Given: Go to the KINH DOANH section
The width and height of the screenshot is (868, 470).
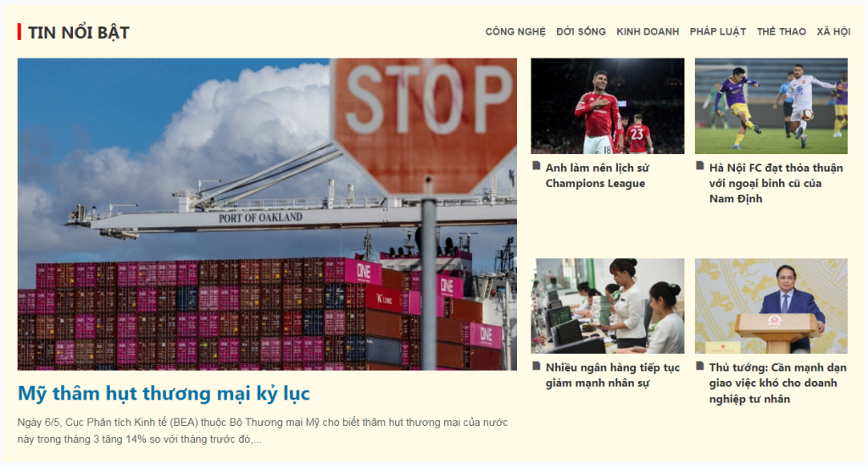Looking at the screenshot, I should click(648, 31).
